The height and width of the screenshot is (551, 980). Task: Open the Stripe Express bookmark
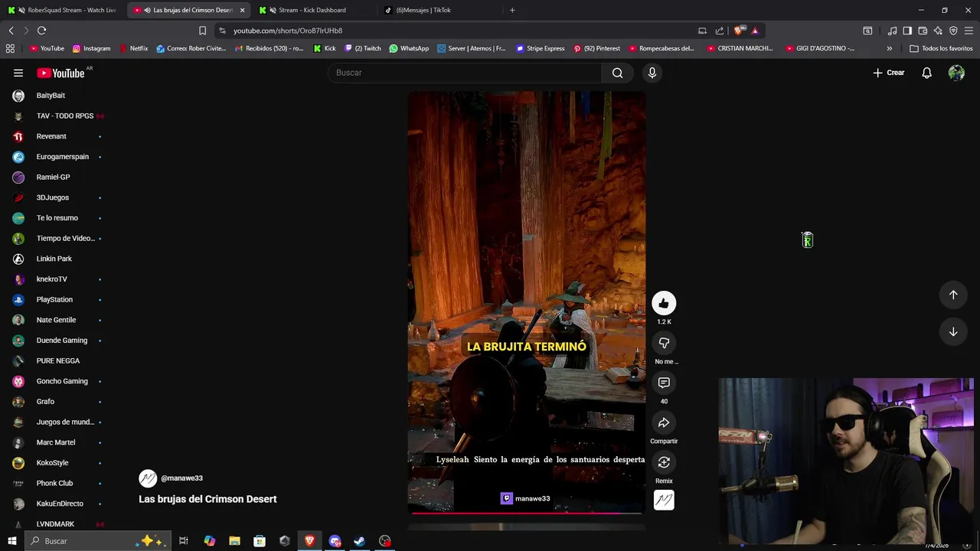(x=541, y=48)
